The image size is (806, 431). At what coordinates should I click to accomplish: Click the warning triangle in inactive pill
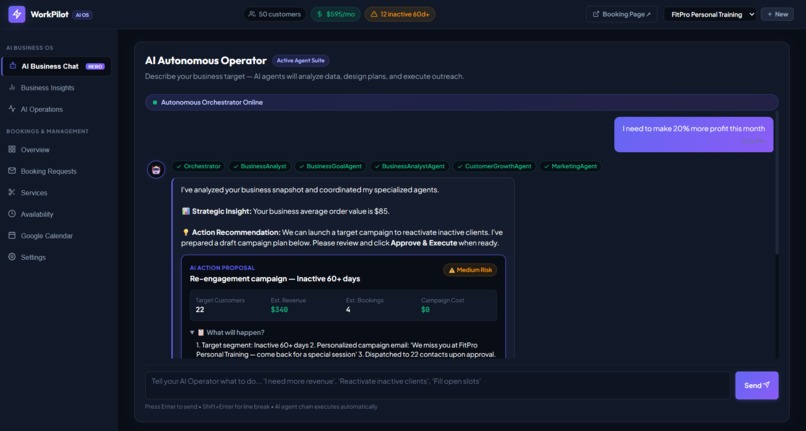[374, 14]
